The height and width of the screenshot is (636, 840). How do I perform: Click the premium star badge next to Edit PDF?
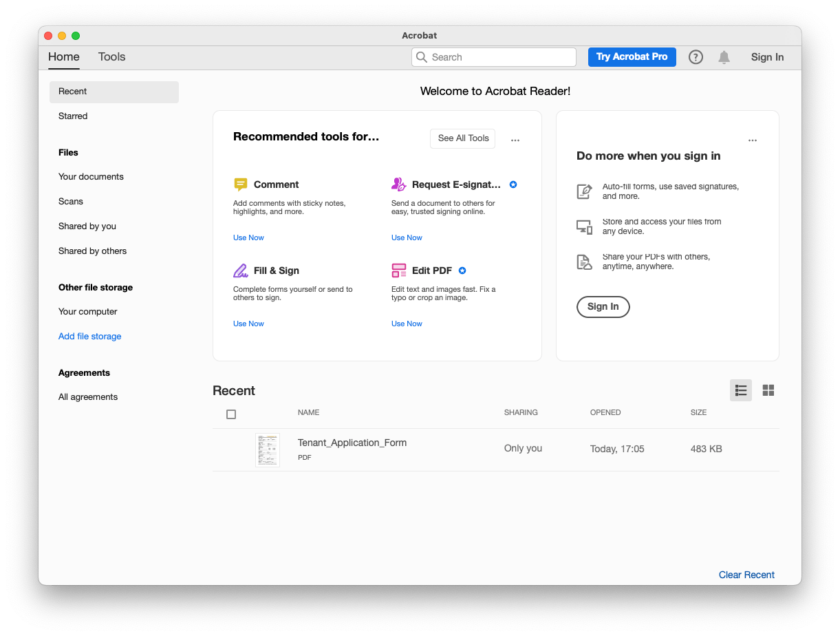click(462, 271)
